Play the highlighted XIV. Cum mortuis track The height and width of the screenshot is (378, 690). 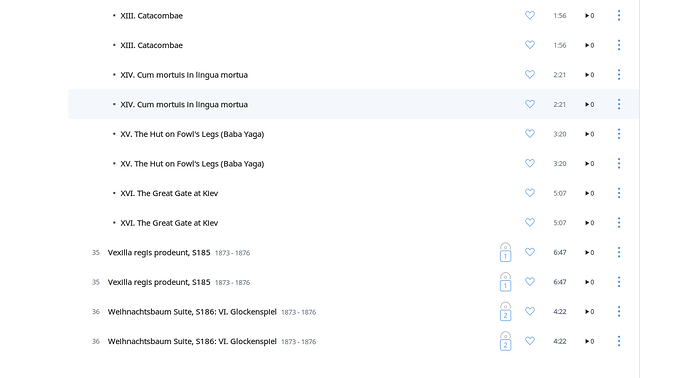click(589, 104)
